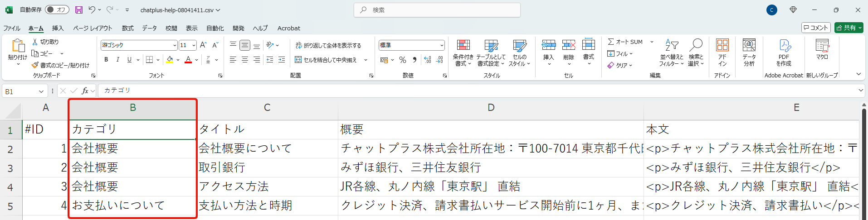
Task: Open the font color dropdown arrow
Action: pos(196,60)
